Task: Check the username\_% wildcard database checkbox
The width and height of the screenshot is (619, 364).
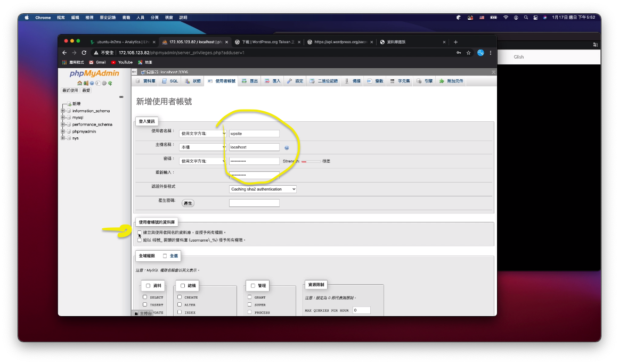Action: pos(140,240)
